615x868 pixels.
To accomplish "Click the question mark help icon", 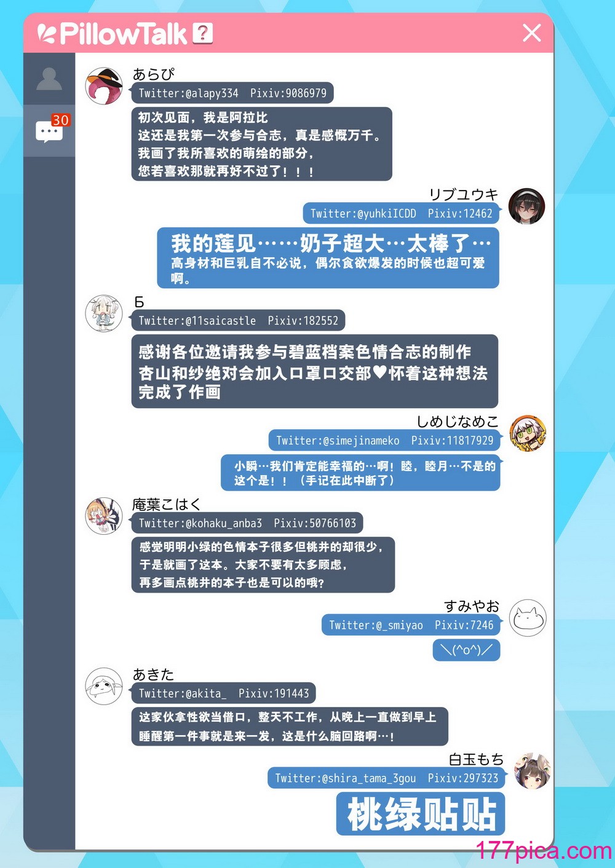I will (x=203, y=33).
